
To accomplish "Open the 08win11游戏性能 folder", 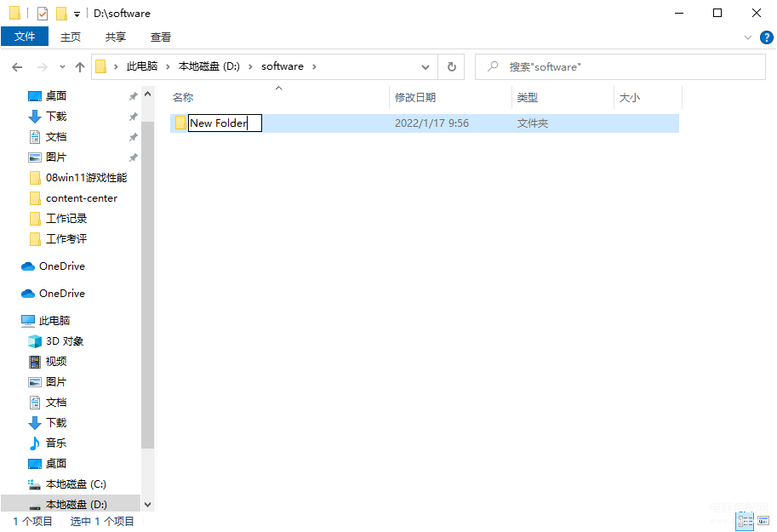I will pyautogui.click(x=86, y=178).
